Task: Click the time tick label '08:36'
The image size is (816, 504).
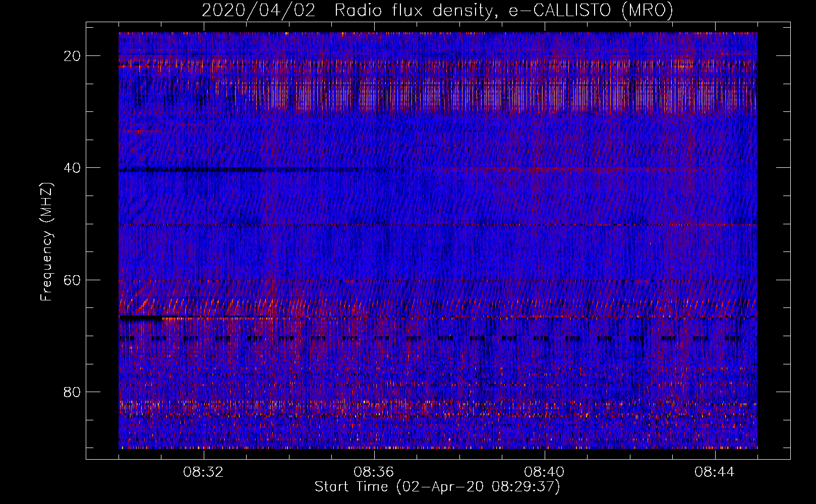Action: (x=374, y=472)
